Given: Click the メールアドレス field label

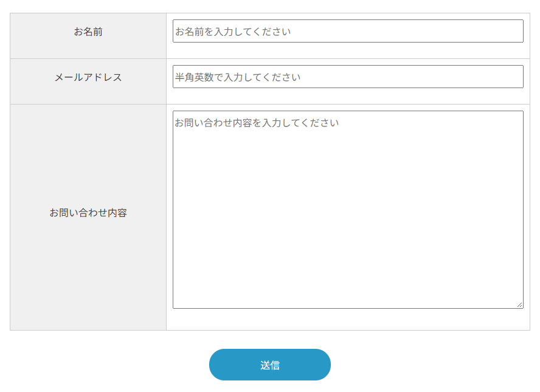Looking at the screenshot, I should 88,77.
